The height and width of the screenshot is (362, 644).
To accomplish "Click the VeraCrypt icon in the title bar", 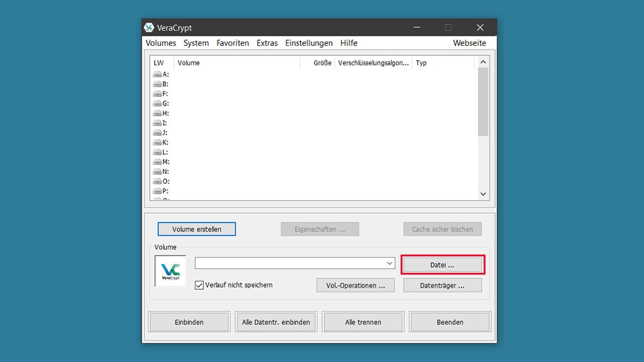I will pos(149,27).
